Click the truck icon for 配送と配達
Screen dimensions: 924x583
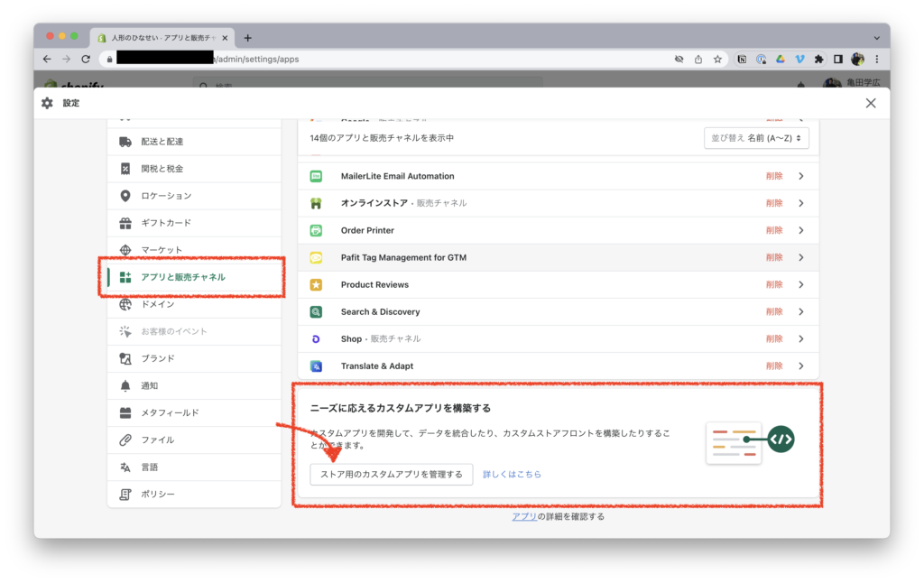pos(125,142)
